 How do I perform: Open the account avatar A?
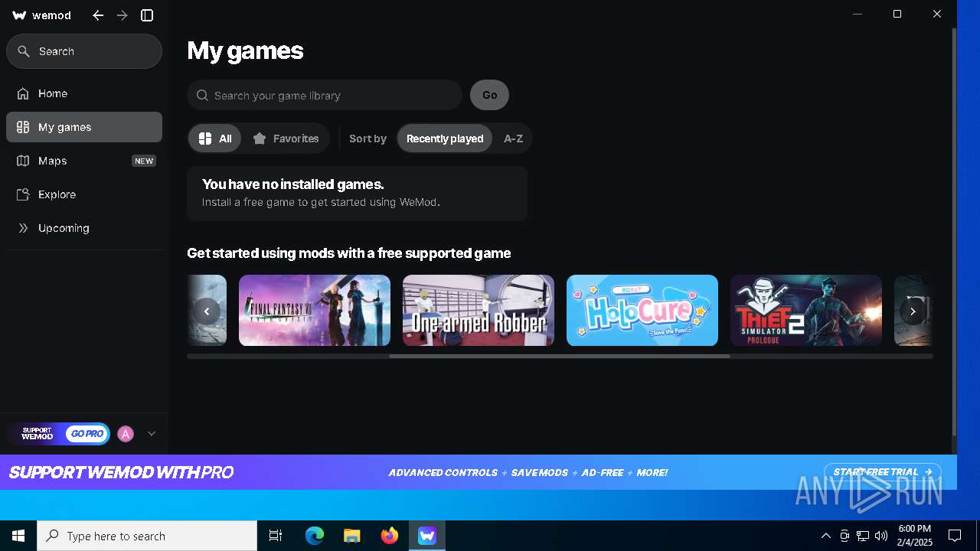tap(126, 434)
